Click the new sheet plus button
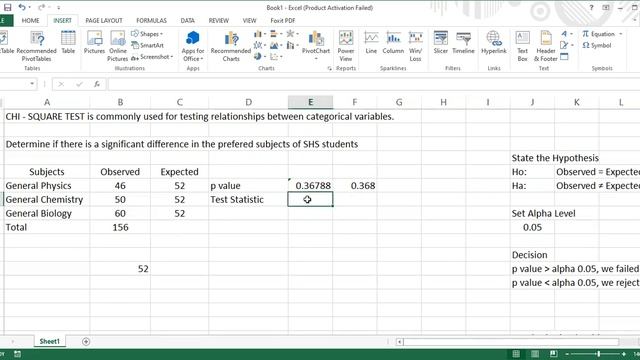 [86, 341]
